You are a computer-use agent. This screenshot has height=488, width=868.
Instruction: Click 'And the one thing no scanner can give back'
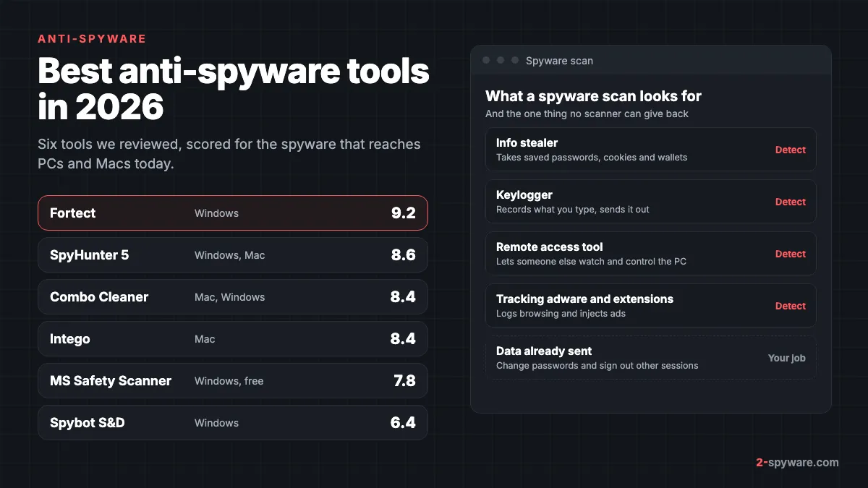click(x=587, y=114)
